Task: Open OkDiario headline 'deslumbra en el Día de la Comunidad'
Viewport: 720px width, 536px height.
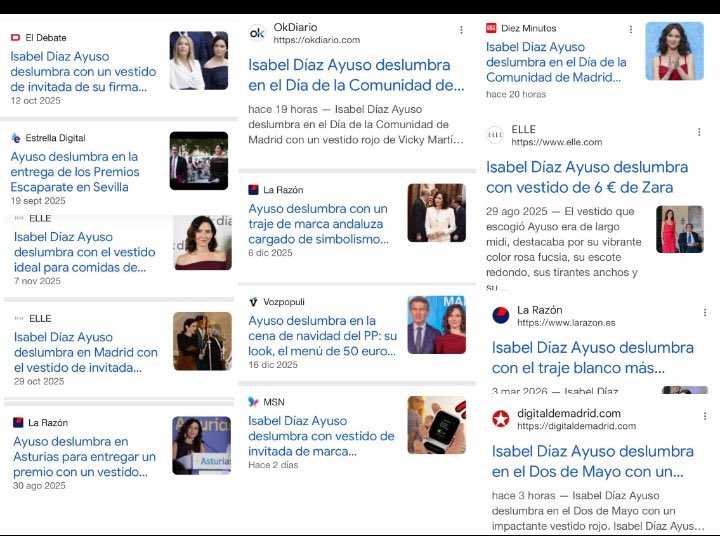Action: [356, 75]
